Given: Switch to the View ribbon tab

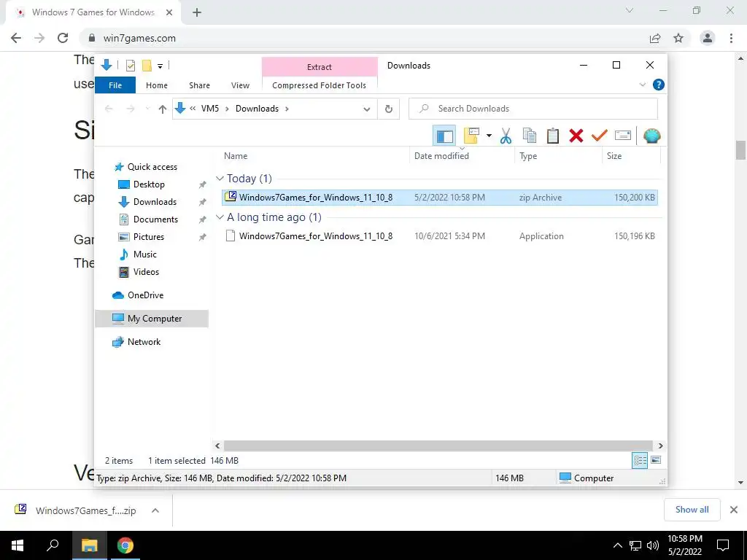Looking at the screenshot, I should click(x=240, y=85).
